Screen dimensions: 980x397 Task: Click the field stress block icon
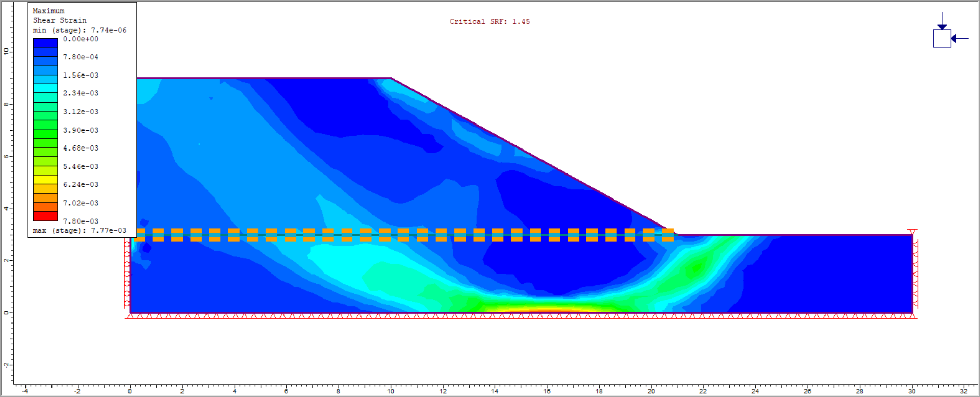(941, 38)
